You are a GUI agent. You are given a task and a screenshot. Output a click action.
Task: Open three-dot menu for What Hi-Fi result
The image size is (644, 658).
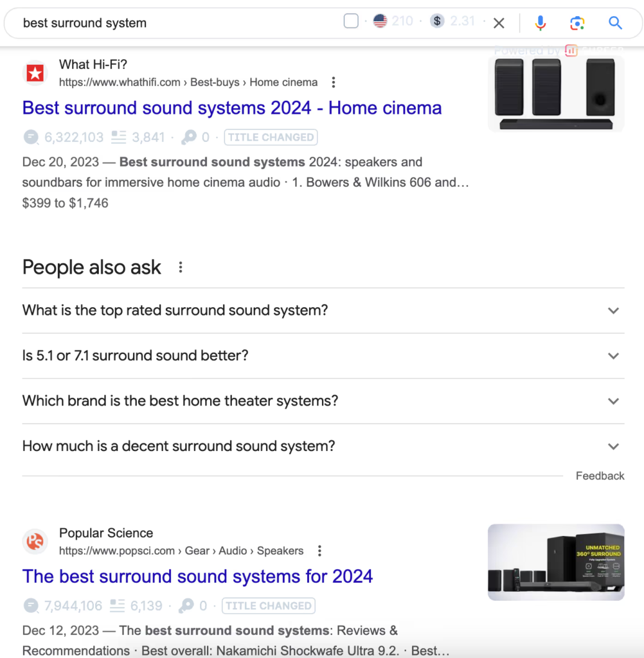(334, 82)
